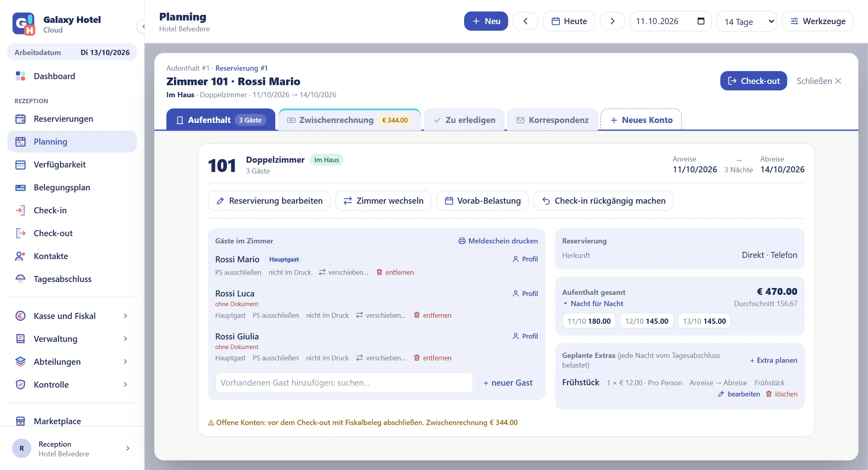
Task: Open Reception user menu
Action: [72, 449]
